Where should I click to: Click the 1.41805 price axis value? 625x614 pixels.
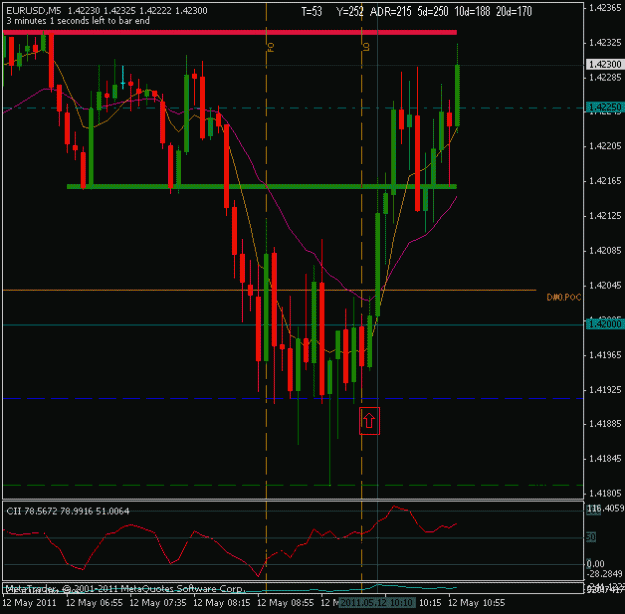[x=605, y=494]
